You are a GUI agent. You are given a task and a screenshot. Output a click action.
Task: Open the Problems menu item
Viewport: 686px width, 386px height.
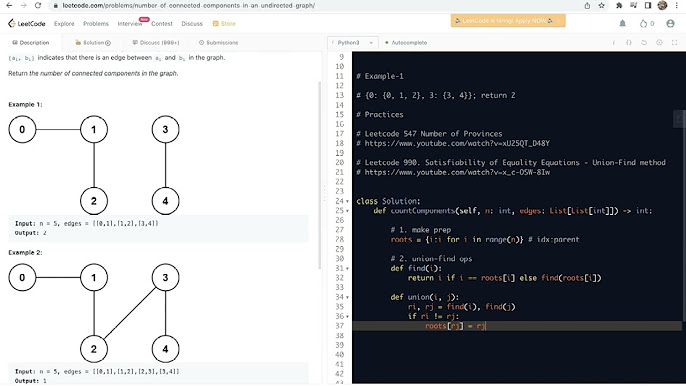[96, 24]
